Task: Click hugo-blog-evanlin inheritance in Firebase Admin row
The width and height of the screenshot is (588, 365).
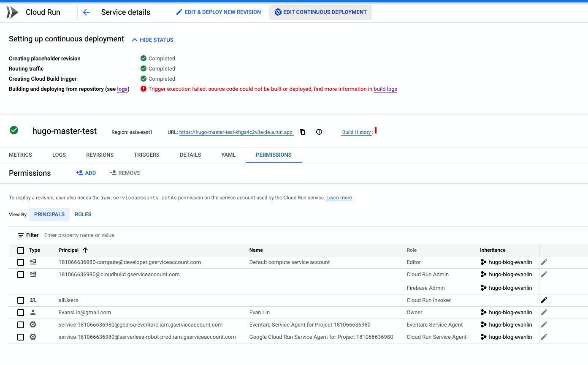Action: click(507, 288)
